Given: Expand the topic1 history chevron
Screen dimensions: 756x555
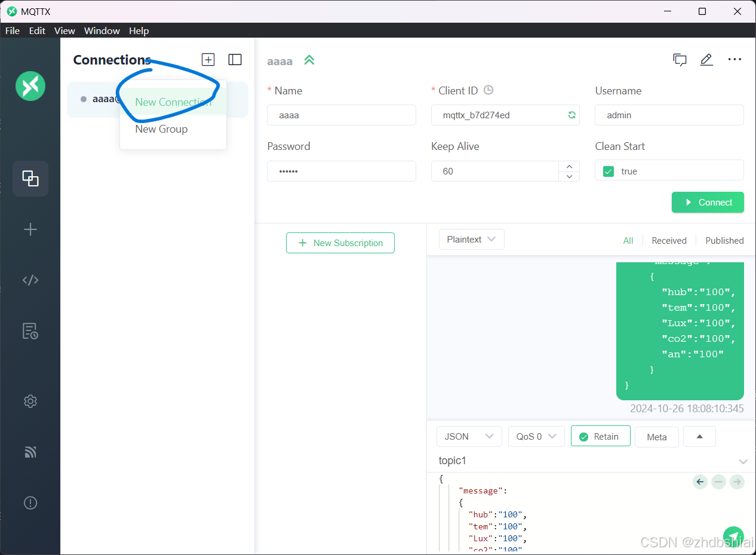Looking at the screenshot, I should [x=743, y=462].
